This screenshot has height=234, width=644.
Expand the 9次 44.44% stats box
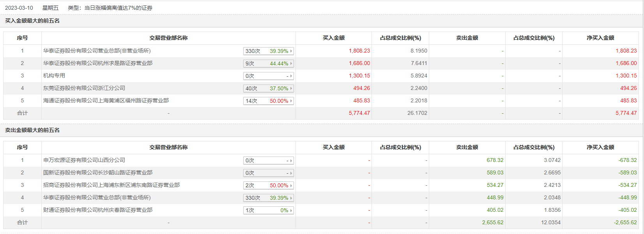coord(268,63)
